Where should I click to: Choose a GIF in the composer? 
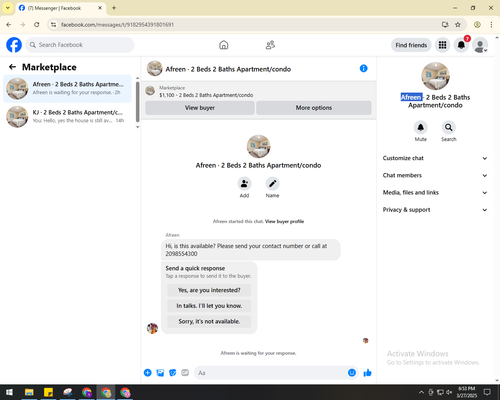(185, 373)
